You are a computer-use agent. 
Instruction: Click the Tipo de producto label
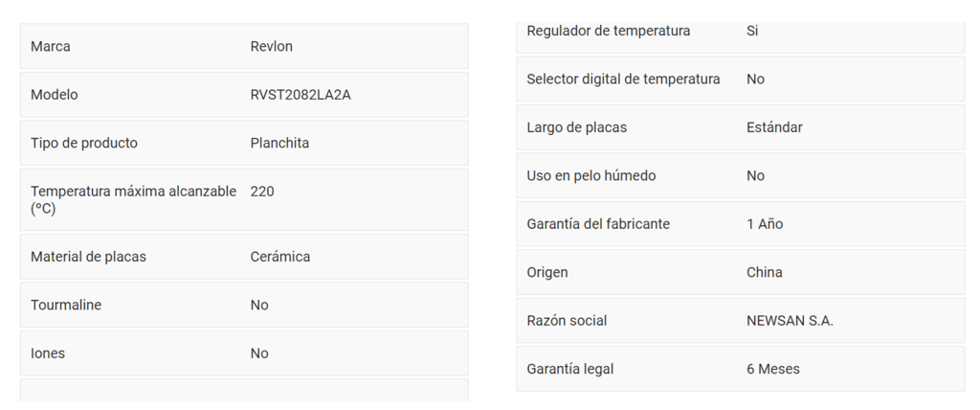click(84, 143)
